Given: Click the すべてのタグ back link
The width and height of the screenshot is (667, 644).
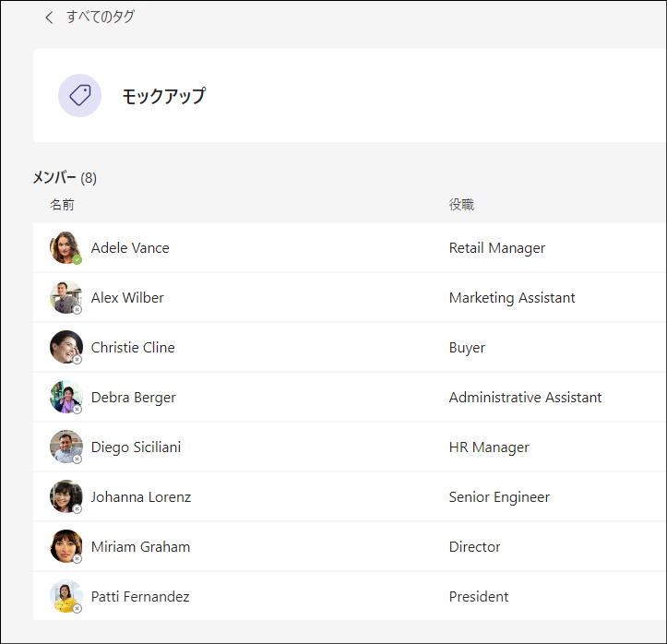Looking at the screenshot, I should point(101,17).
